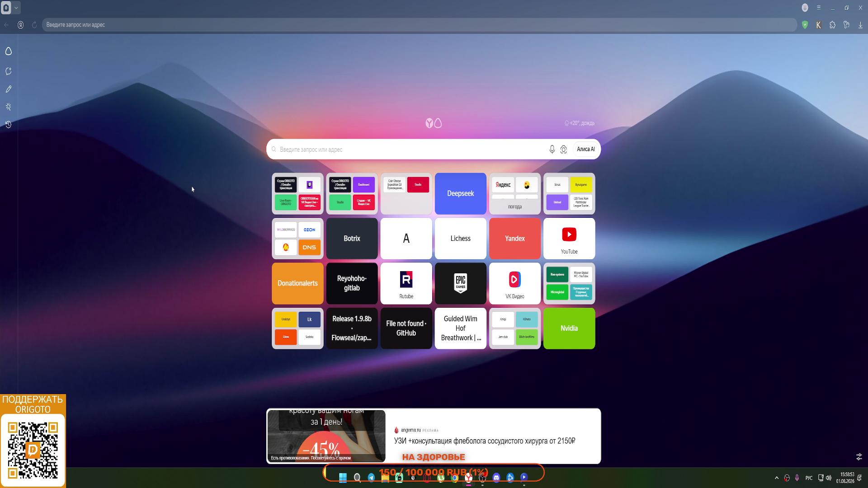Click the Protect icon left of the address bar
Screen dimensions: 868x488
tap(21, 25)
